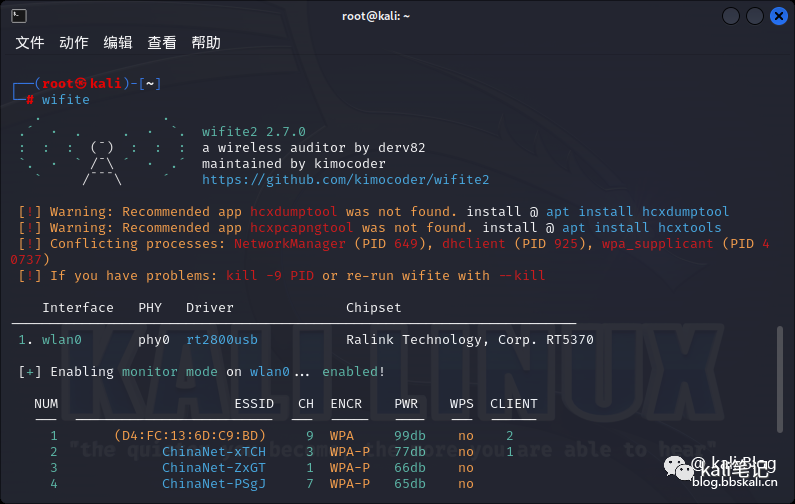
Task: Click the 66db power value
Action: click(410, 468)
